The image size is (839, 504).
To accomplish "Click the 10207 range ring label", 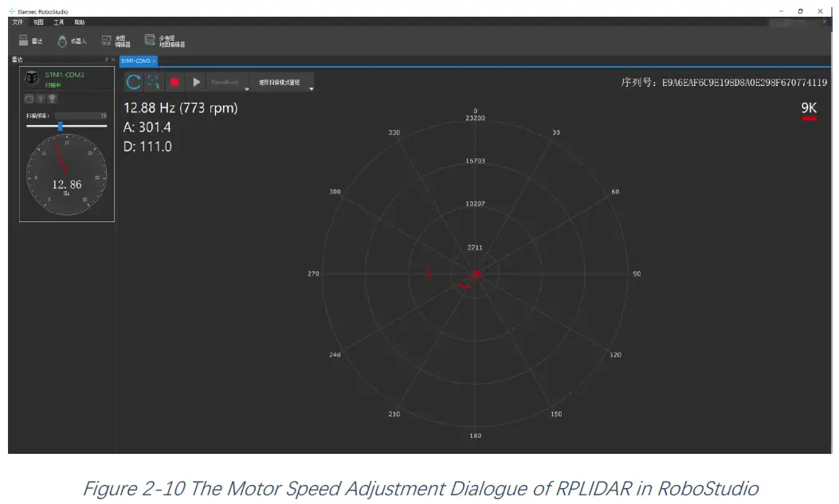I will click(x=475, y=204).
